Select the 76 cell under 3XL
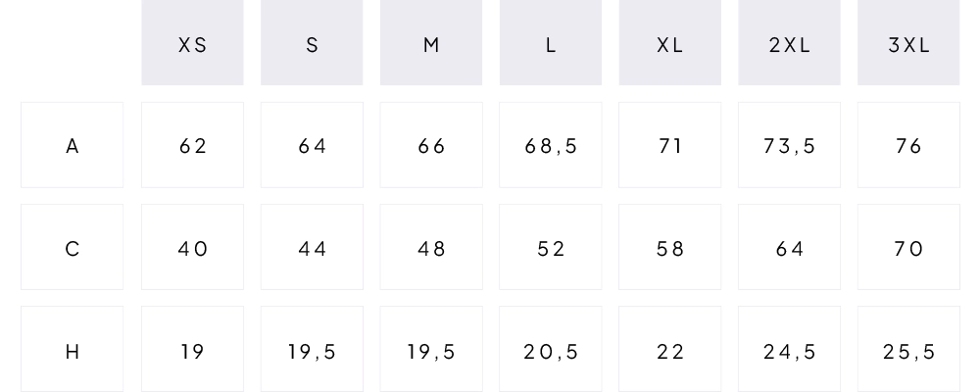Viewport: 980px width, 392px height. coord(908,145)
